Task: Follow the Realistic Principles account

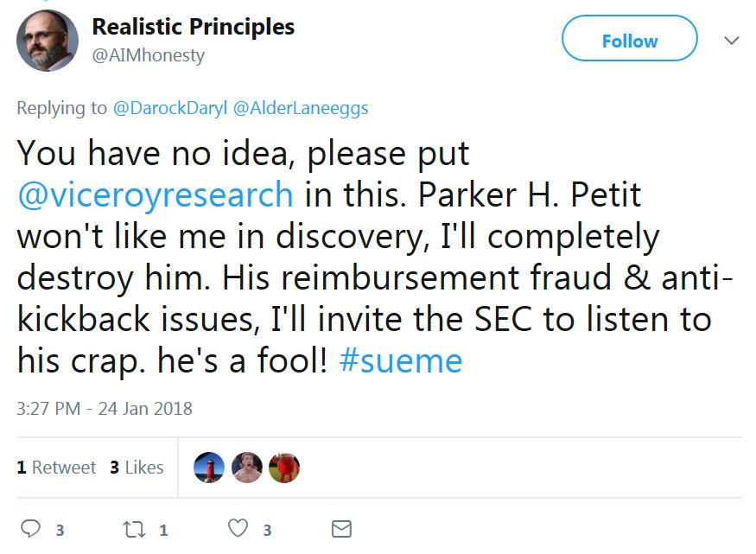Action: click(x=629, y=39)
